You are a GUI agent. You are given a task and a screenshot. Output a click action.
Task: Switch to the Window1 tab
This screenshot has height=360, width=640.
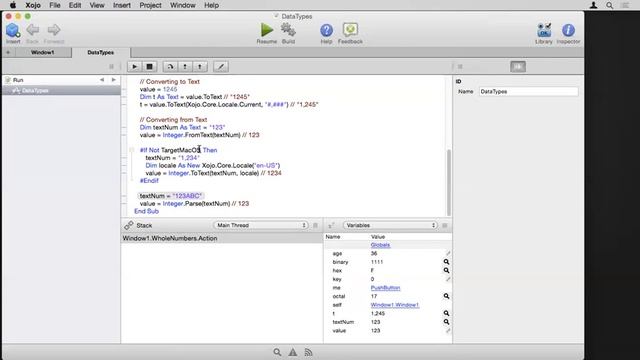42,53
